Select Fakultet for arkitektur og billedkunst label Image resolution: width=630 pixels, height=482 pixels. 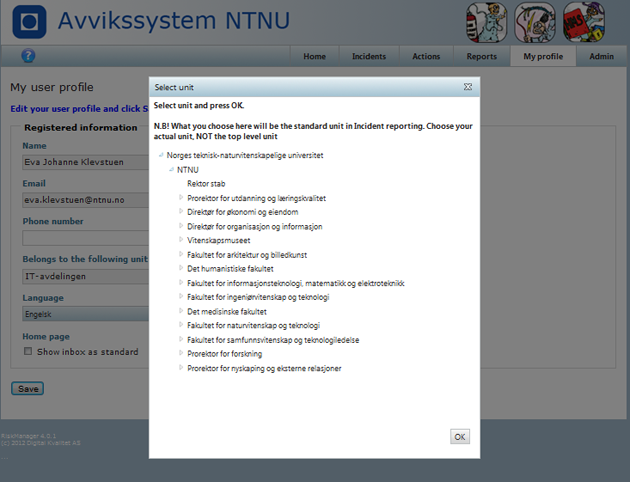coord(247,255)
